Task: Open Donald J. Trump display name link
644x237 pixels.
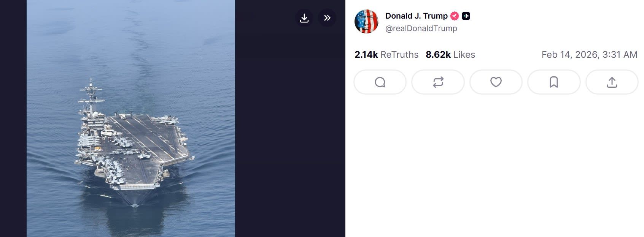Action: (416, 16)
